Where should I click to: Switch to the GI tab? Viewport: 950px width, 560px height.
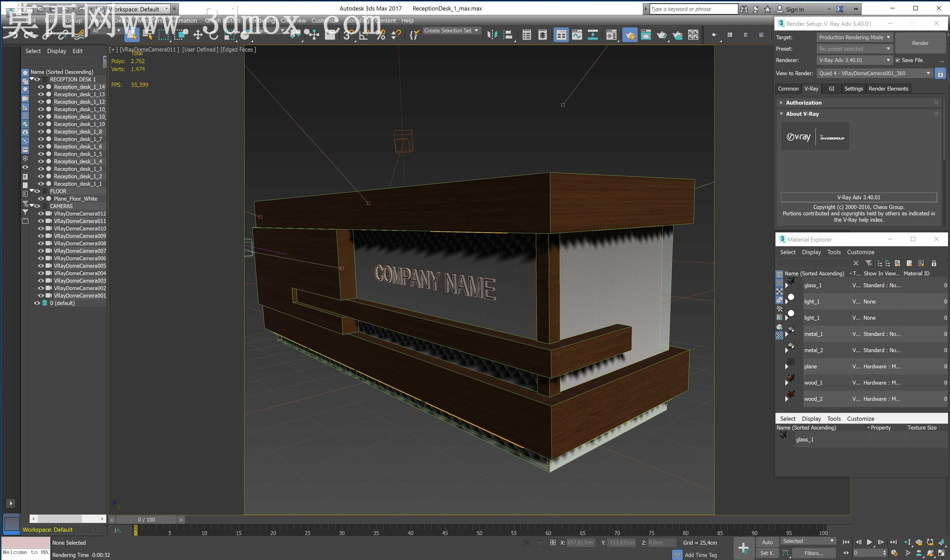[832, 89]
